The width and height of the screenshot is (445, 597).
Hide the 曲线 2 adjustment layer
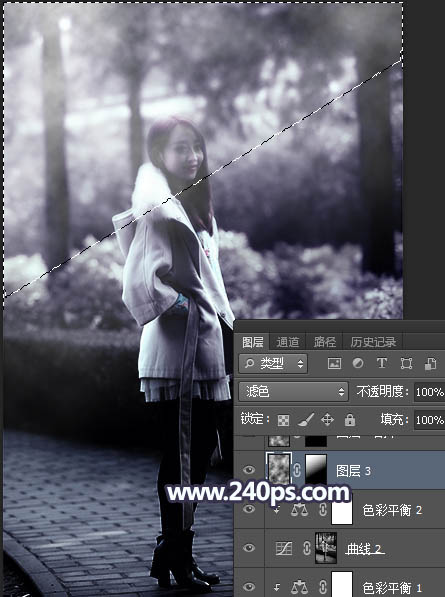[249, 548]
